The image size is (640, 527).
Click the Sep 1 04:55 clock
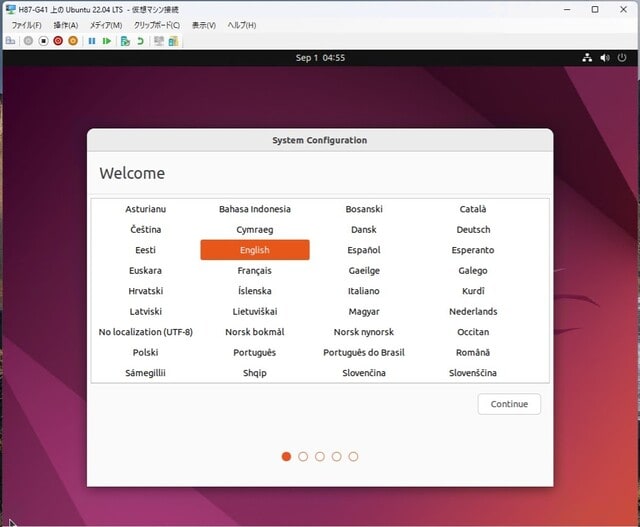(x=320, y=58)
